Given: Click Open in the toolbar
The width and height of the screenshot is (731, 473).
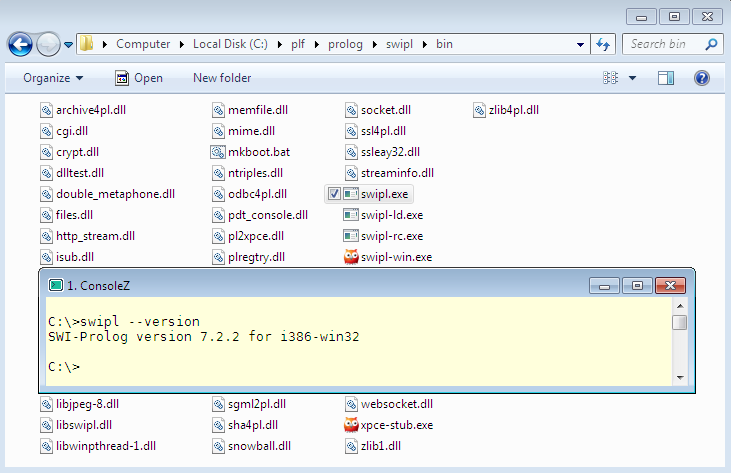Looking at the screenshot, I should coord(139,78).
